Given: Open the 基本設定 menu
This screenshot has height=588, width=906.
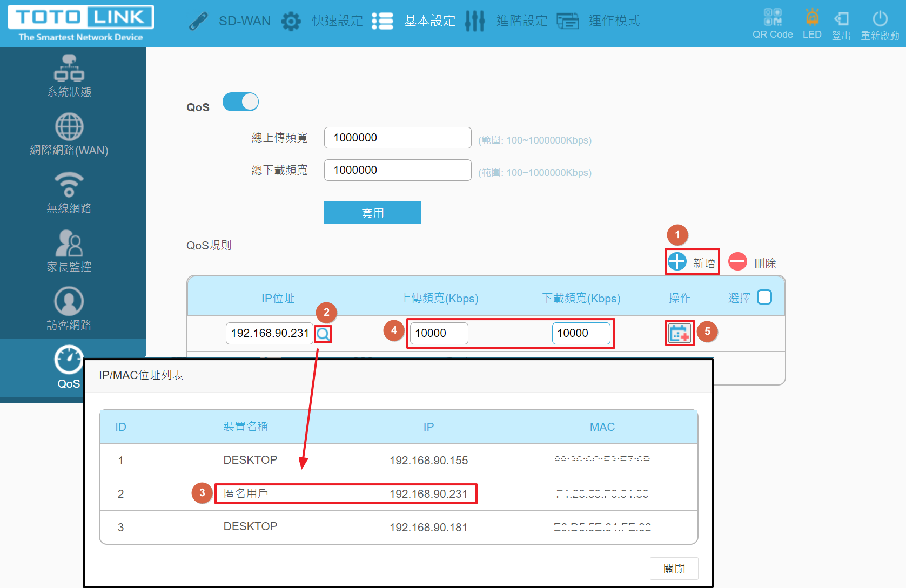Looking at the screenshot, I should (x=430, y=21).
